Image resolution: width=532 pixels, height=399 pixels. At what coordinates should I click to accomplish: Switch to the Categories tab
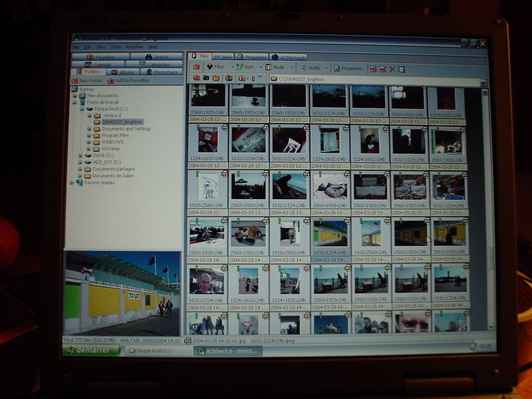155,65
